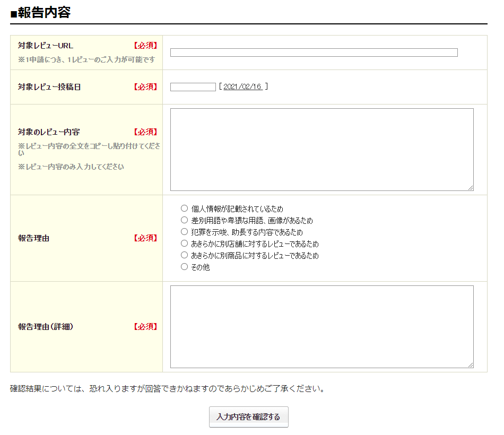Click inside the 報告理由（詳細） text area
Screen dimensions: 504x435
[x=321, y=327]
